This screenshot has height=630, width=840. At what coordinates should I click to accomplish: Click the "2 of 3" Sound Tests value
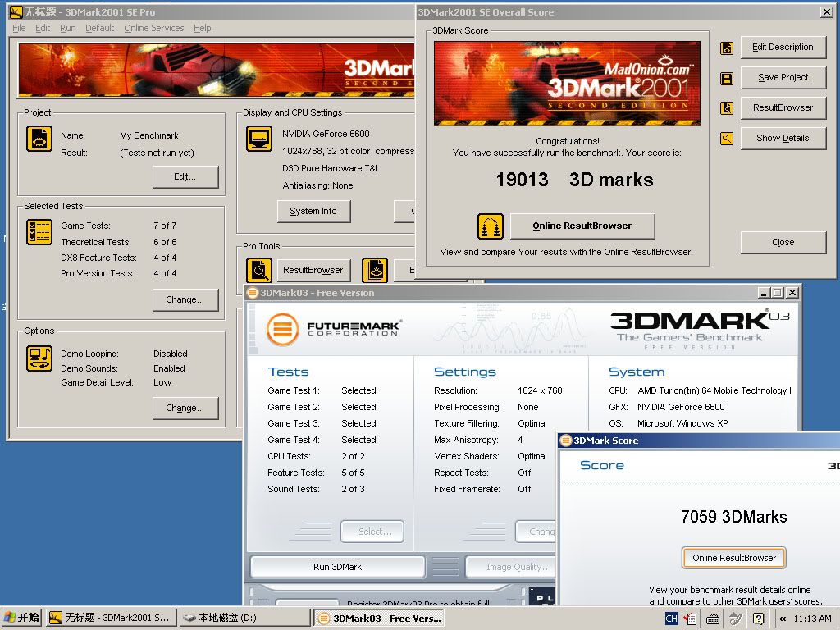point(353,489)
